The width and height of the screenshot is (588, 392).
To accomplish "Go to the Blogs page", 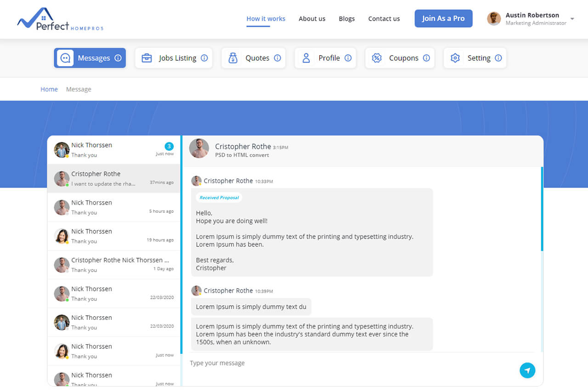I will coord(346,19).
